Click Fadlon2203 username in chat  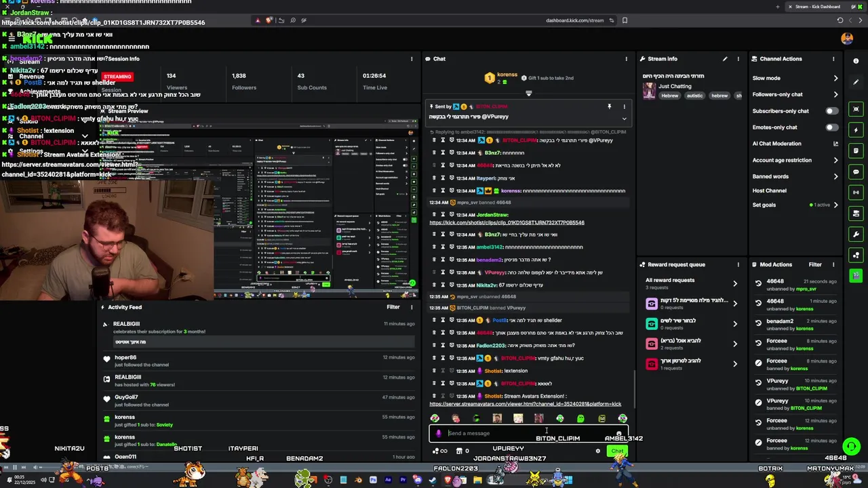click(x=491, y=346)
